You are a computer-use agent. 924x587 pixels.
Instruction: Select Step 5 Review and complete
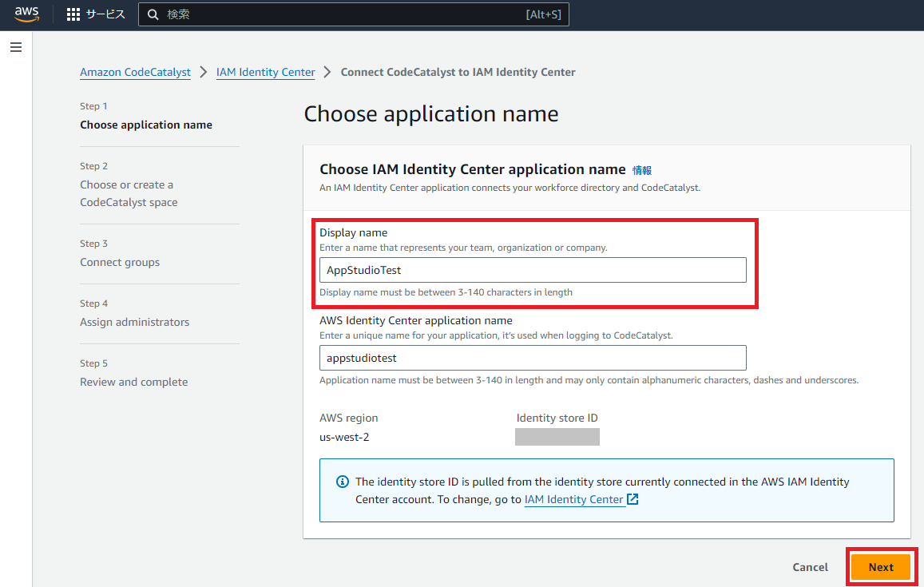coord(134,382)
